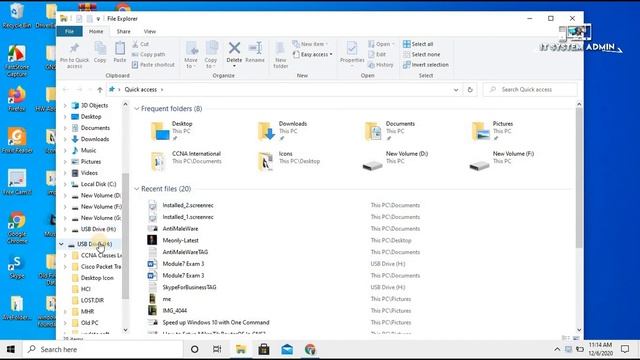Click the Properties icon
Viewport: 640px width, 360px height.
click(x=352, y=48)
